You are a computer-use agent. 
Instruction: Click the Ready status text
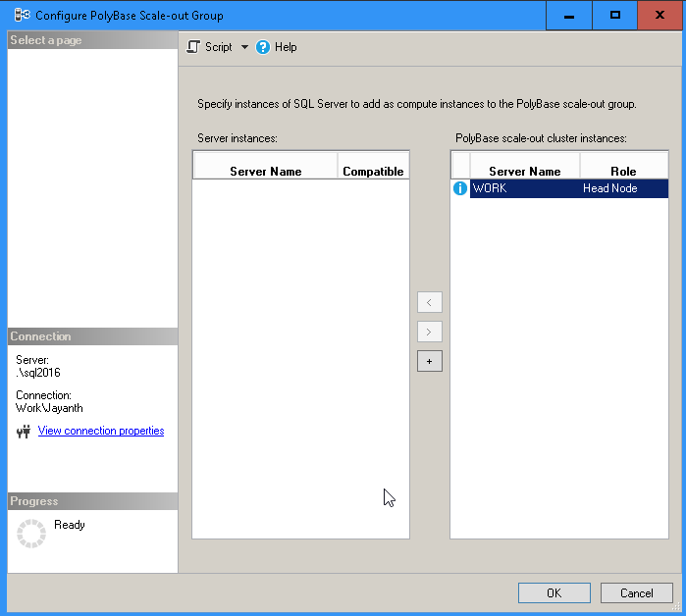click(x=70, y=525)
